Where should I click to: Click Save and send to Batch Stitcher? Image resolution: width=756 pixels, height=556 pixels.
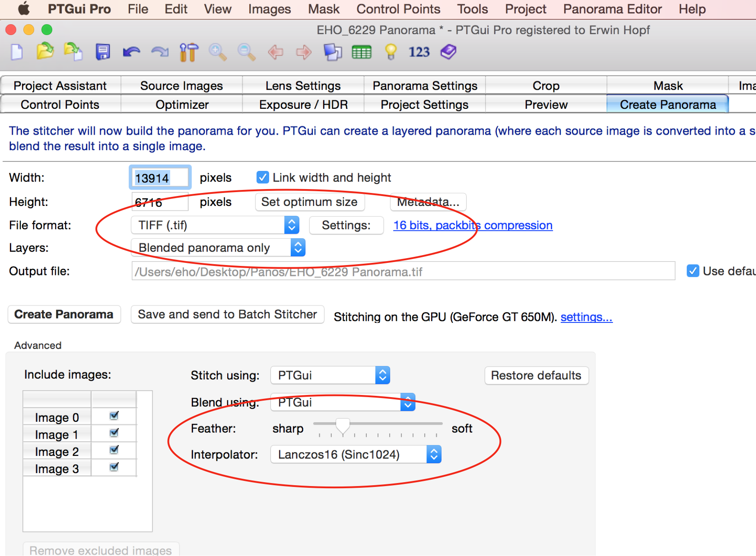click(228, 314)
